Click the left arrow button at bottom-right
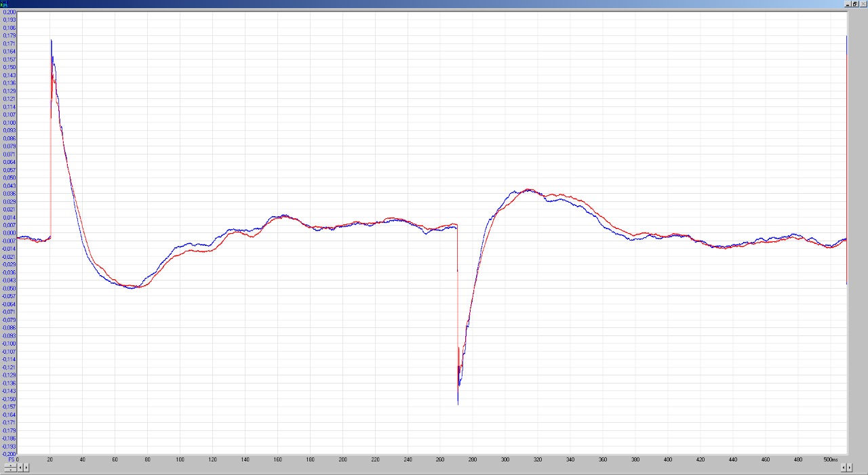Screen dimensions: 868x475 coord(844,468)
